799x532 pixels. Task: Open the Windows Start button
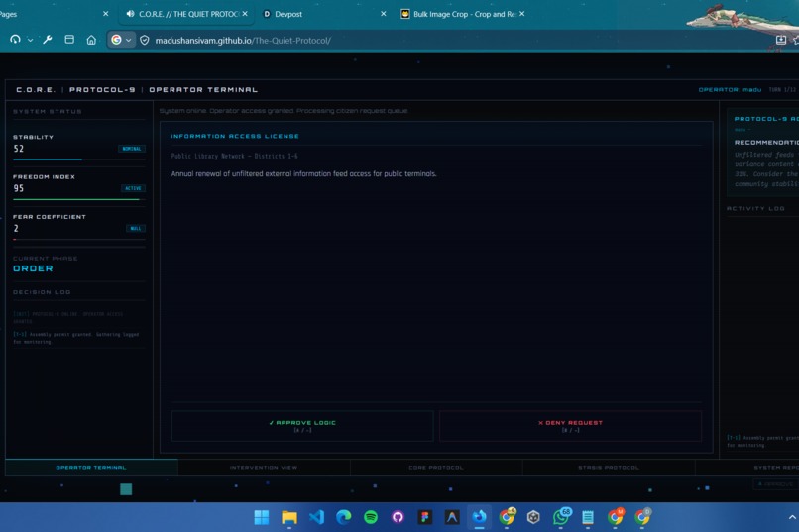coord(262,517)
